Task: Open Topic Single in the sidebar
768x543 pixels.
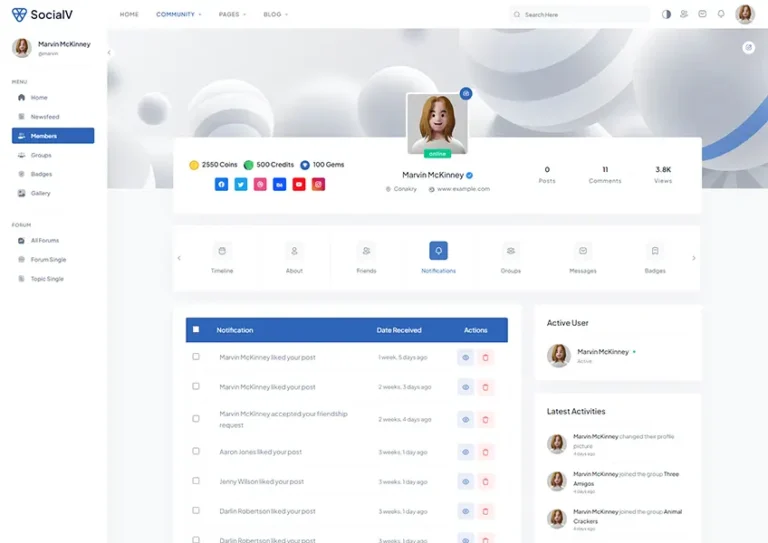Action: click(53, 279)
